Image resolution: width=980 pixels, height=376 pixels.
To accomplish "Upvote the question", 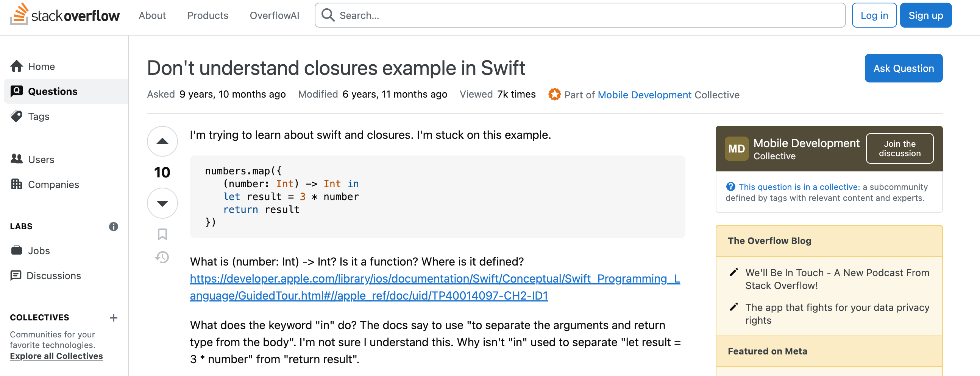I will tap(162, 141).
